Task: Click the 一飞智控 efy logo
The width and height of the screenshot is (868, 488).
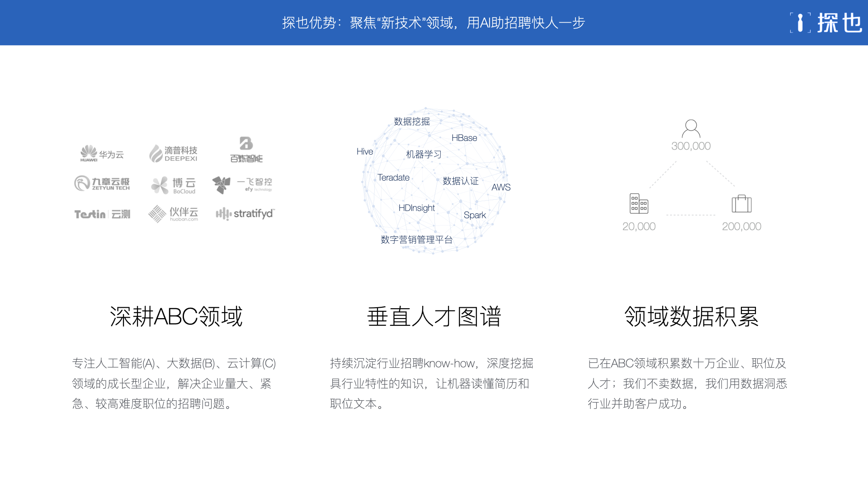Action: [x=242, y=185]
